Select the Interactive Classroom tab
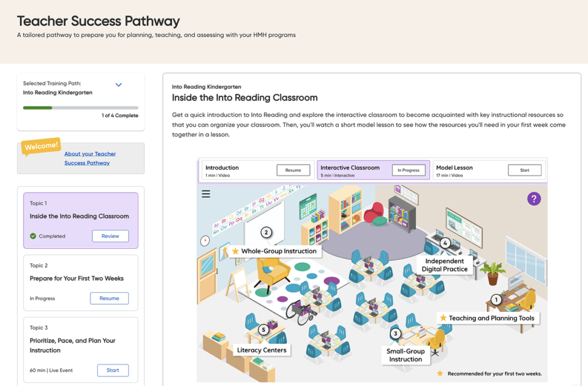The height and width of the screenshot is (386, 588). (x=354, y=170)
